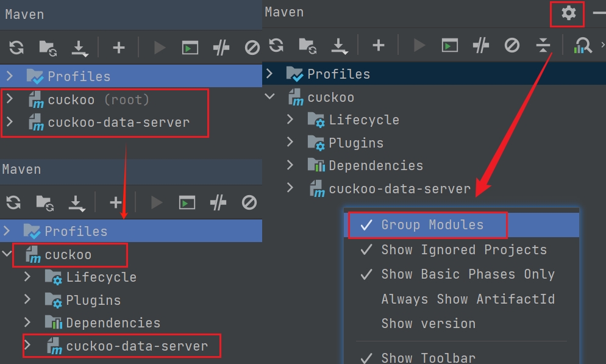Select Plugins label in lower-left panel
Screen dimensions: 606x364
(93, 300)
